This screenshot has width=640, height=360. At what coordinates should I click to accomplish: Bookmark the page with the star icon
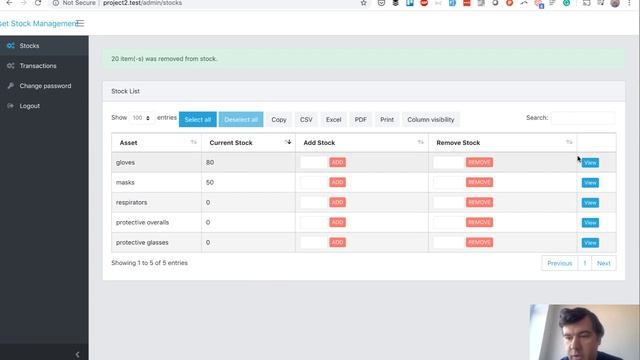click(363, 3)
